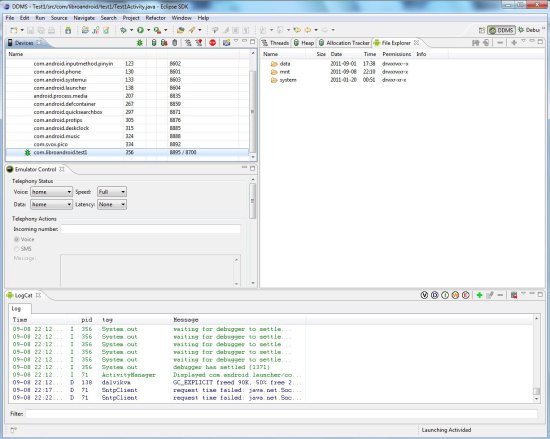The width and height of the screenshot is (550, 439).
Task: Open dropdown arrow next to Debug toolbar icon
Action: tap(132, 30)
